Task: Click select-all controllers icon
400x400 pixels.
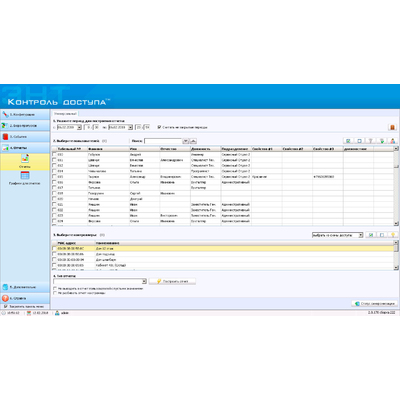Action: (371, 235)
